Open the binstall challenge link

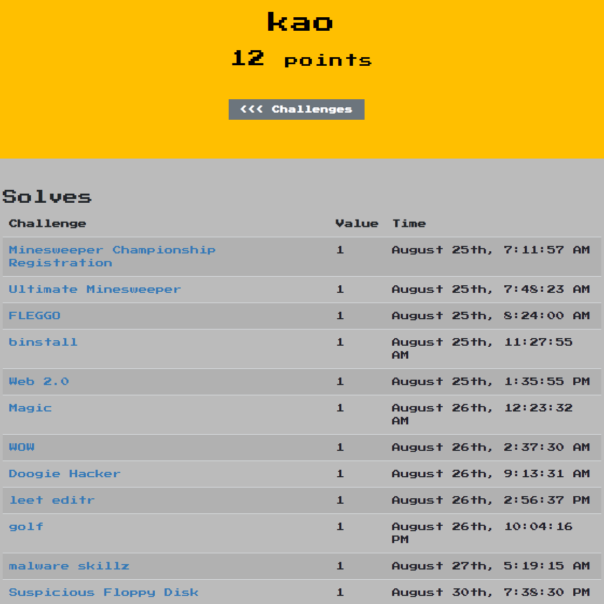coord(43,342)
